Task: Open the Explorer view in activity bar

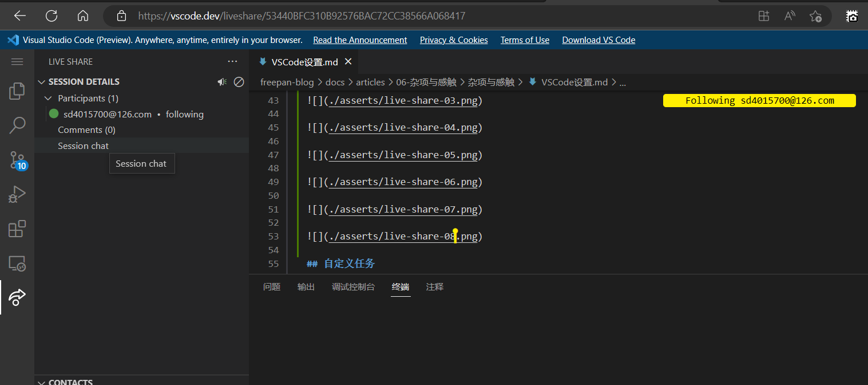Action: pyautogui.click(x=17, y=91)
